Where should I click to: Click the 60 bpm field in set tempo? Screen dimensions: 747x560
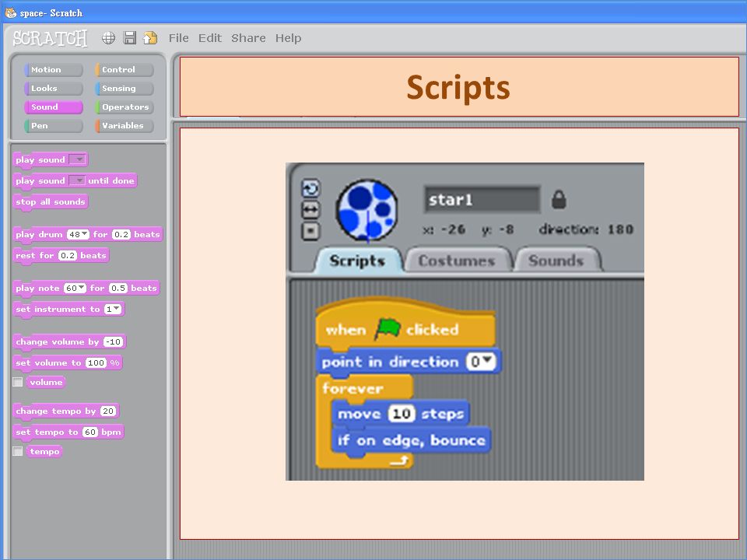tap(90, 432)
